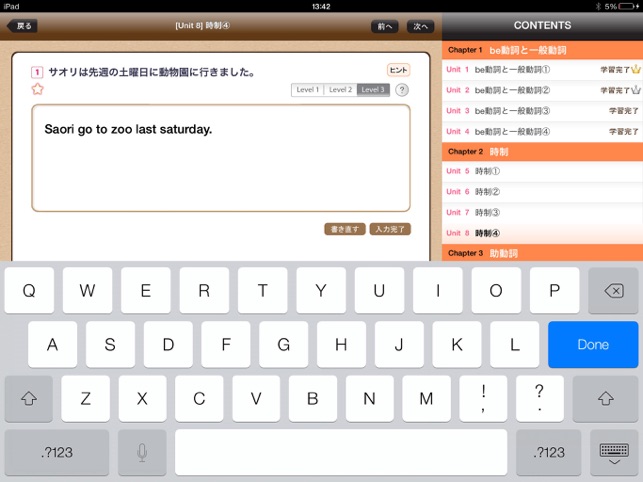This screenshot has height=482, width=643.
Task: Tap the G key
Action: tap(283, 344)
